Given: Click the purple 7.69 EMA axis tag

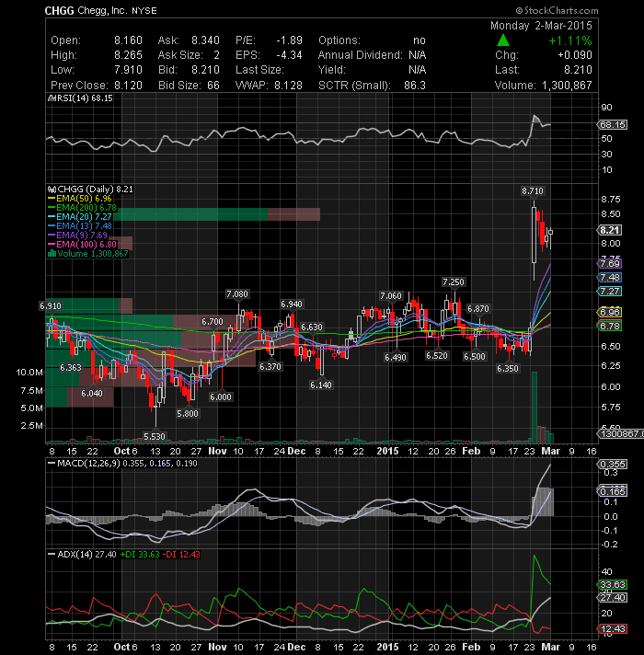Looking at the screenshot, I should (610, 264).
